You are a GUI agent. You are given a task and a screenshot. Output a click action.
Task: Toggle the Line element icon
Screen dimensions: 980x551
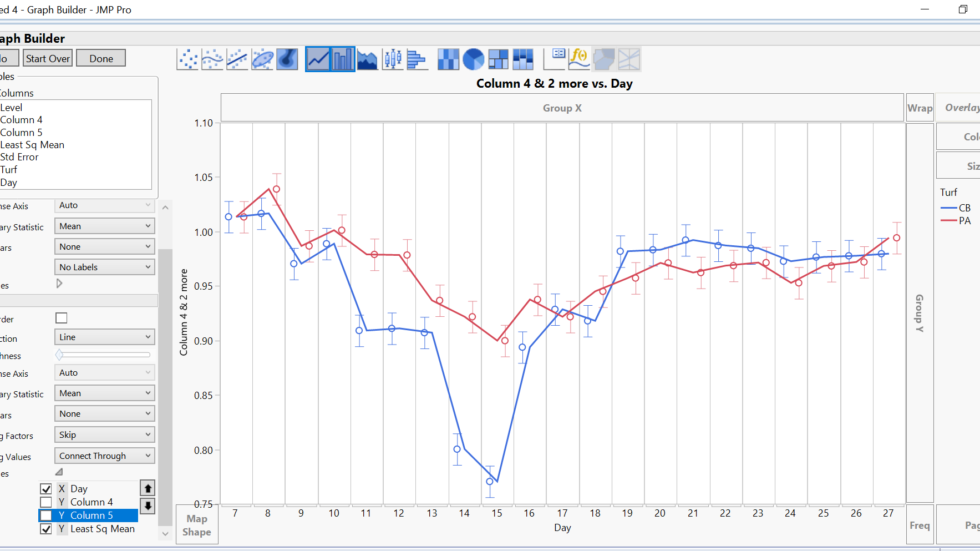(318, 59)
